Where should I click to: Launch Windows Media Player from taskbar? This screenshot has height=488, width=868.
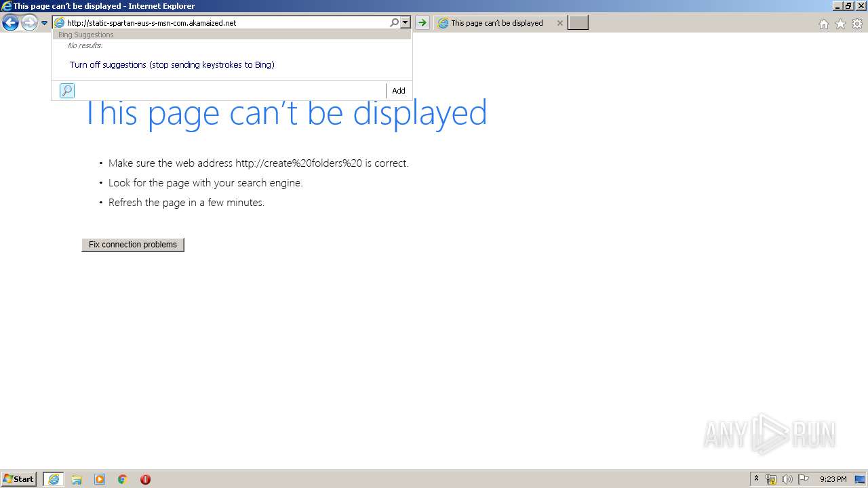(x=100, y=479)
